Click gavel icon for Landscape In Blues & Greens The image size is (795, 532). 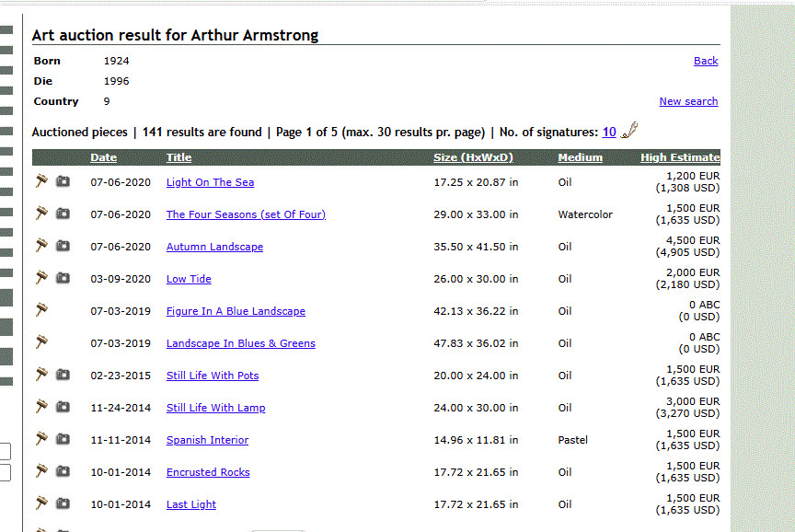tap(41, 342)
